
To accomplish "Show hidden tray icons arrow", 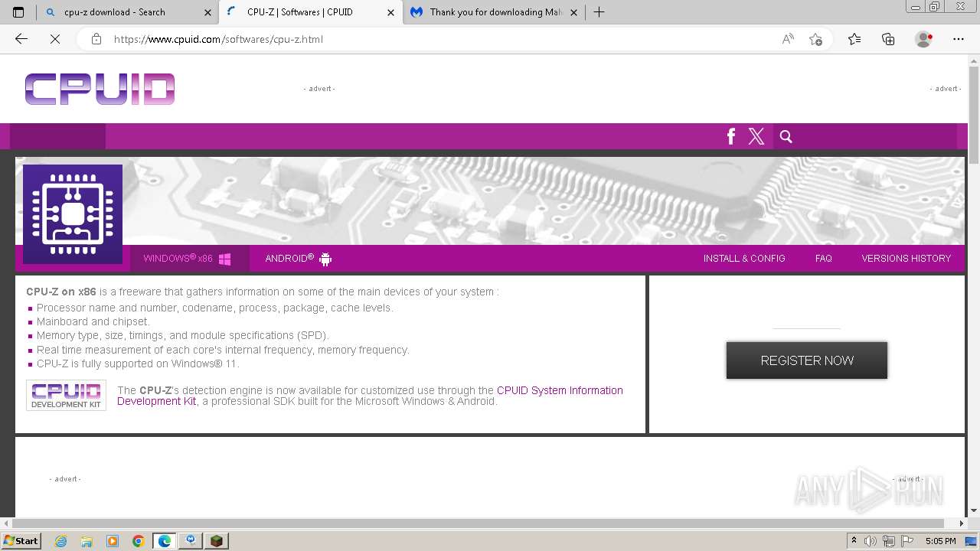I will [854, 541].
